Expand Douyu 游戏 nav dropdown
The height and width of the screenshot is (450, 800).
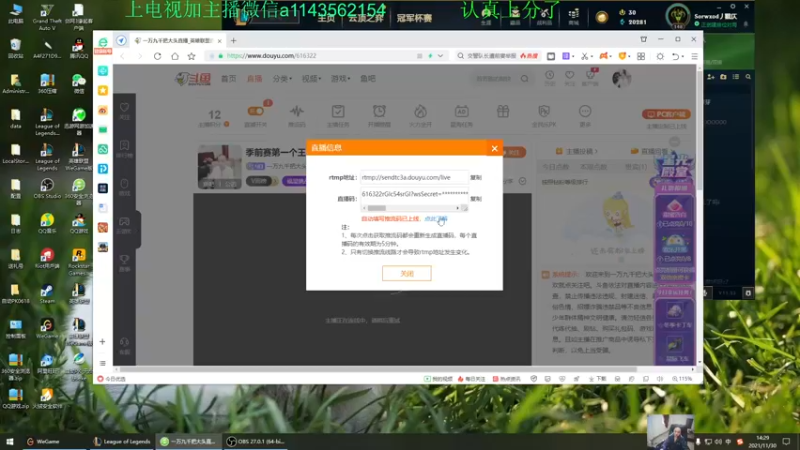pyautogui.click(x=340, y=79)
